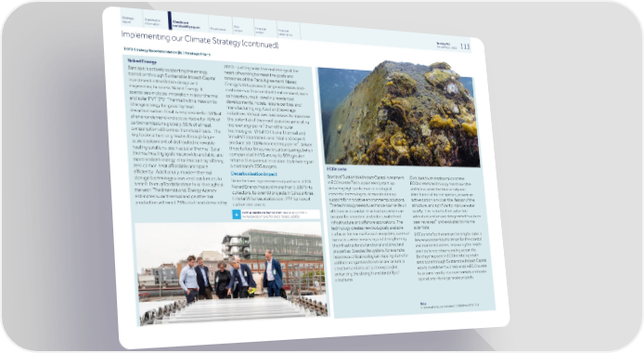Click the blue square further-details icon
This screenshot has width=644, height=353.
[237, 214]
